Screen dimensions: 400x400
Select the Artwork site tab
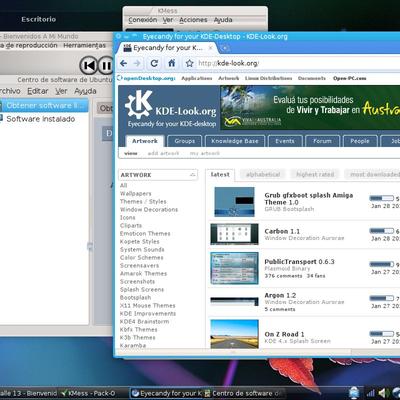(145, 141)
